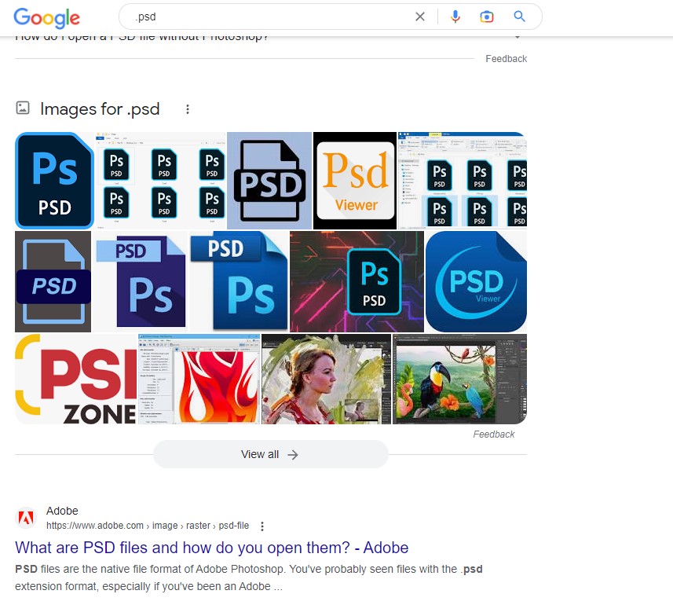
Task: Click the View all button
Action: [x=271, y=454]
